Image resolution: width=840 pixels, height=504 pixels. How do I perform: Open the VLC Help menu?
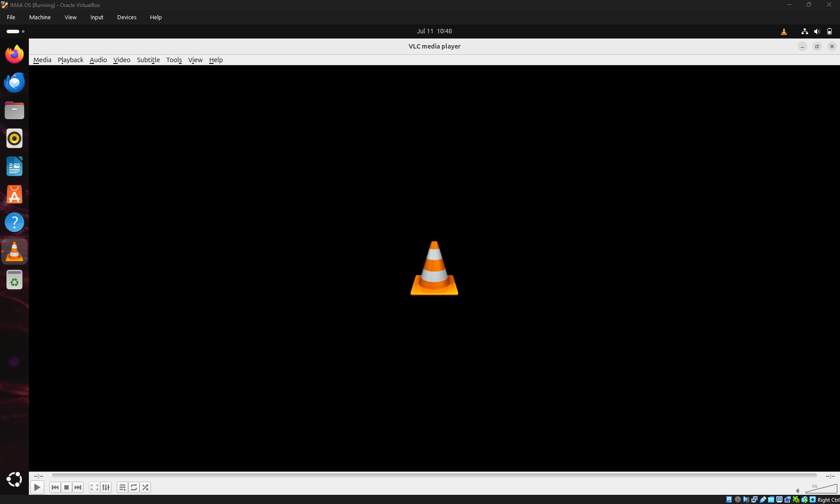tap(216, 60)
